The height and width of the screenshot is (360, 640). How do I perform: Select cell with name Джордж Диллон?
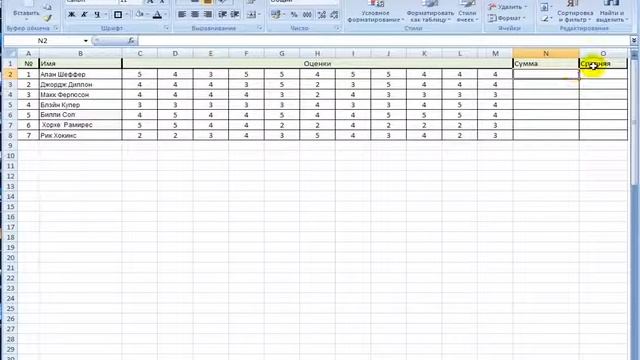pyautogui.click(x=80, y=84)
